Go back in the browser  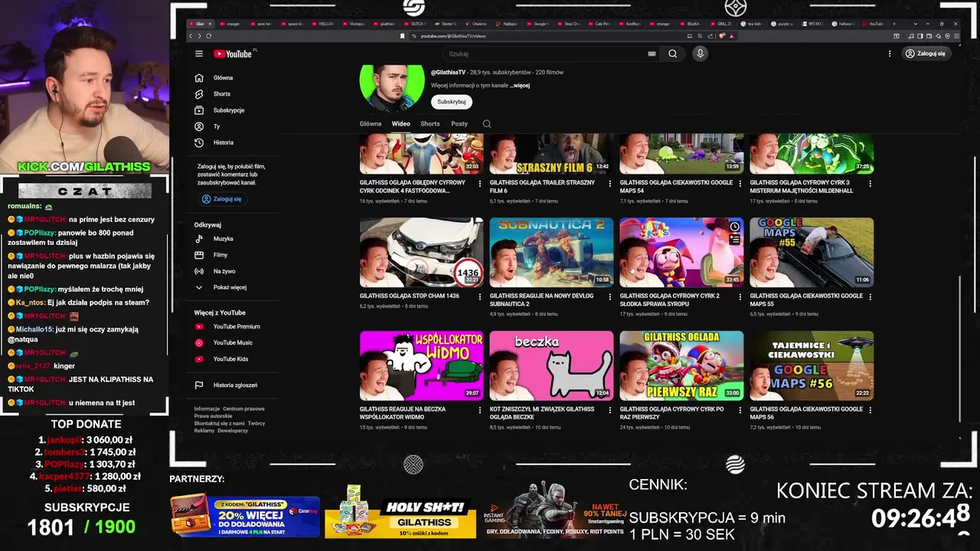tap(191, 36)
